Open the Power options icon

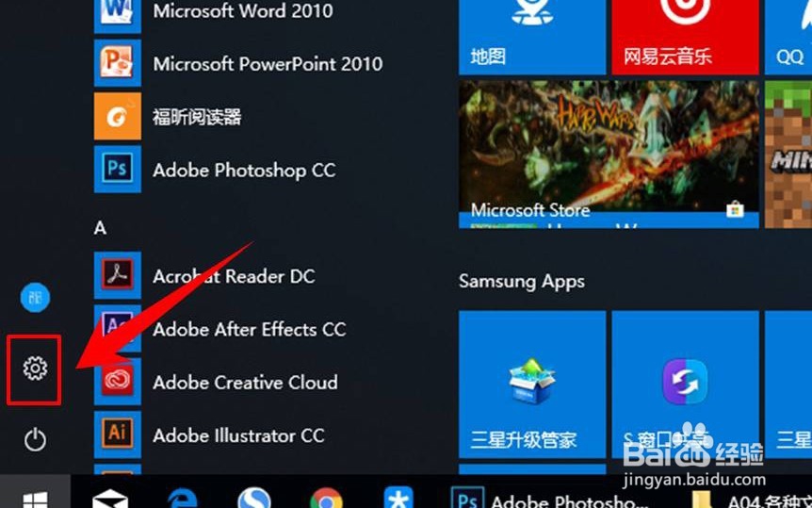tap(35, 439)
